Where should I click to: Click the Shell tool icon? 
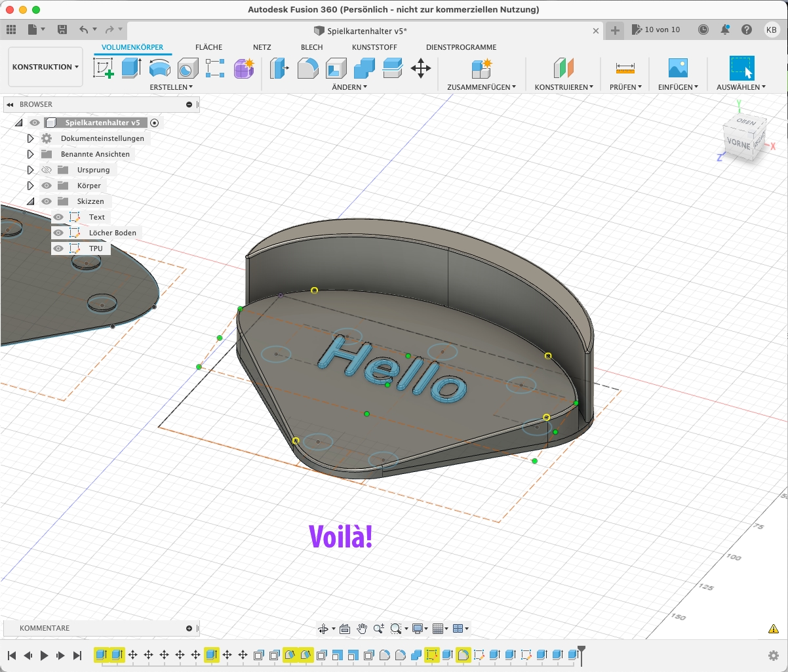point(336,68)
